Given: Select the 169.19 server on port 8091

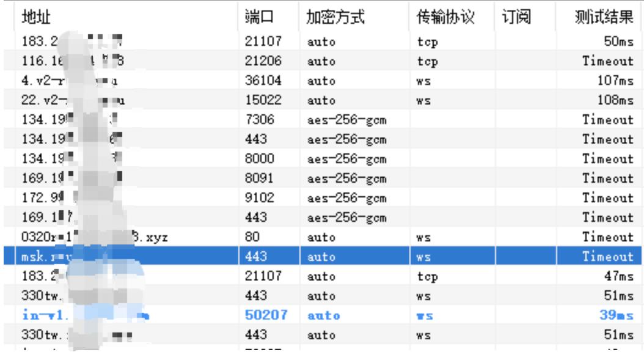Looking at the screenshot, I should (x=122, y=179).
